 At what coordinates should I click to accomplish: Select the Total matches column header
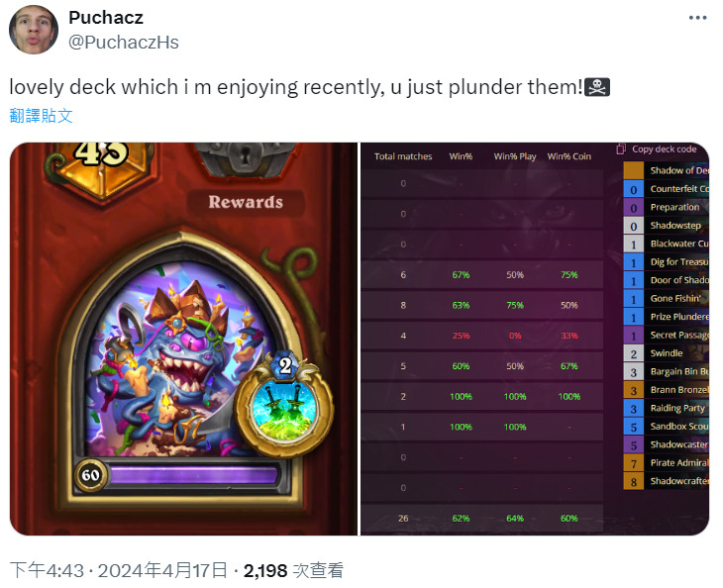(x=403, y=156)
